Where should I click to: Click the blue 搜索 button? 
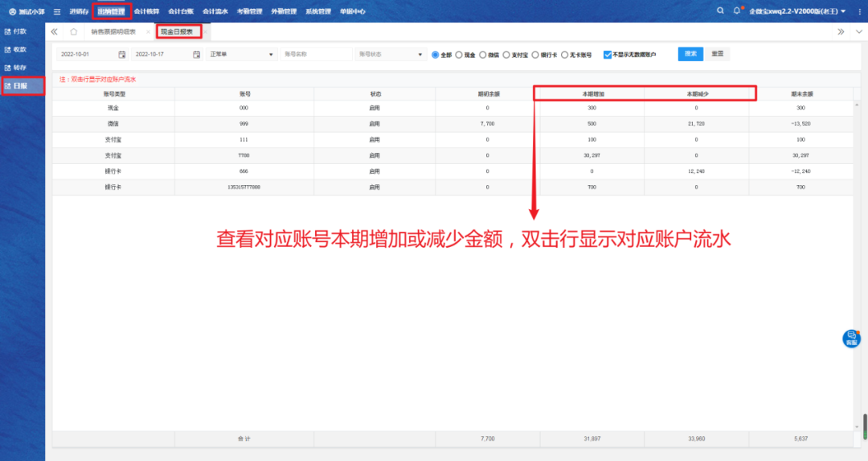[x=690, y=54]
